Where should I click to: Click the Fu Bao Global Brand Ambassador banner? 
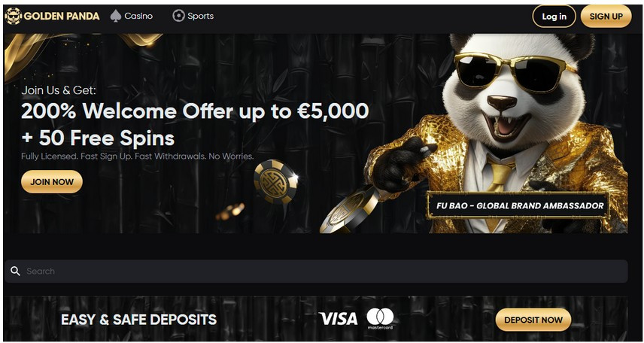tap(519, 205)
